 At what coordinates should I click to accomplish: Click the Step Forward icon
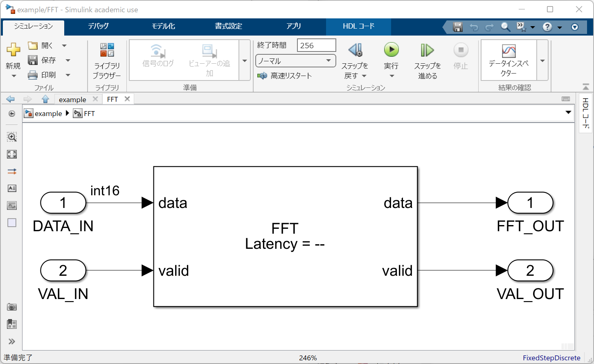[x=427, y=50]
